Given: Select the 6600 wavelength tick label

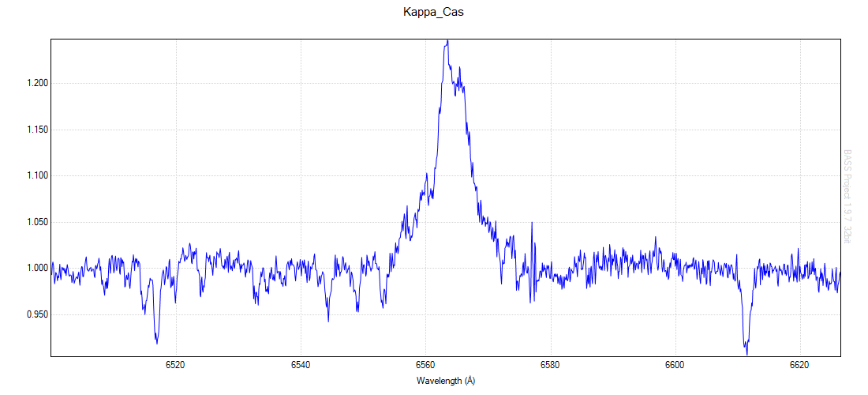Looking at the screenshot, I should 675,365.
